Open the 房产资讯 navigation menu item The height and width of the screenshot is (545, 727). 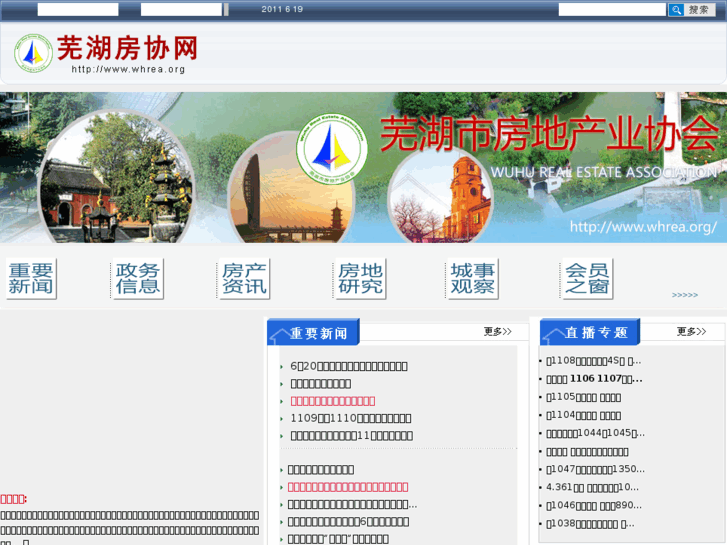pos(244,278)
